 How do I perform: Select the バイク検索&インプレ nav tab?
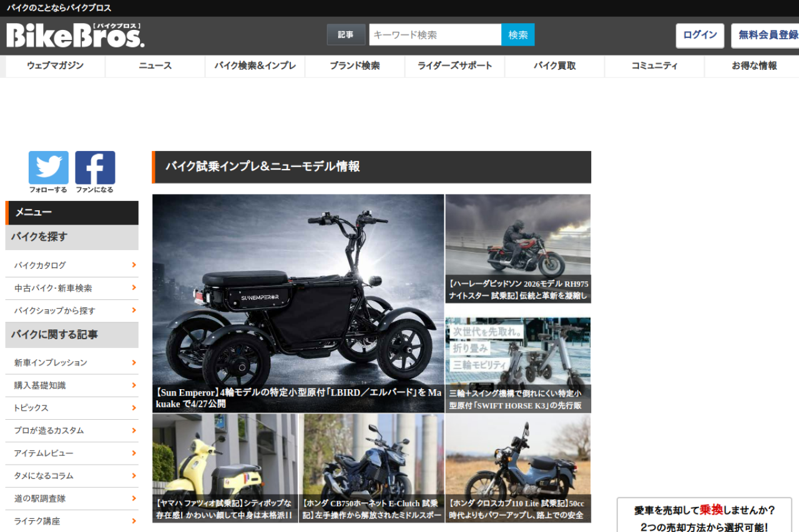coord(255,66)
